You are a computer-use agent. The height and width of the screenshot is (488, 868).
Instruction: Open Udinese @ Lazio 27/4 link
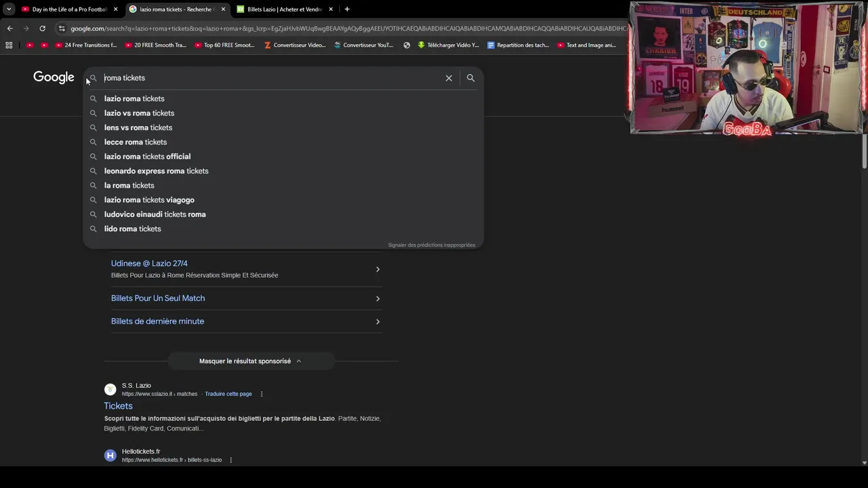pyautogui.click(x=149, y=264)
